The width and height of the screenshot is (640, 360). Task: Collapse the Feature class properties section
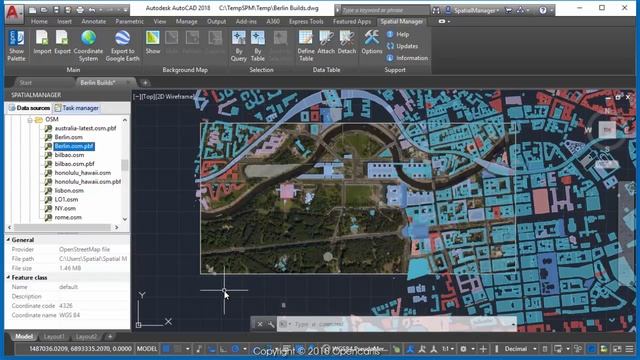coord(8,277)
